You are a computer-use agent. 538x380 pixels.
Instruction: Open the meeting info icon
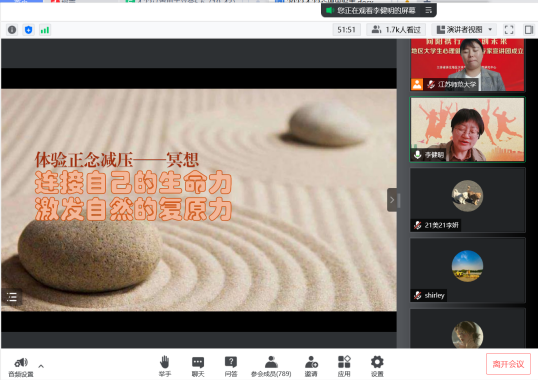point(12,30)
